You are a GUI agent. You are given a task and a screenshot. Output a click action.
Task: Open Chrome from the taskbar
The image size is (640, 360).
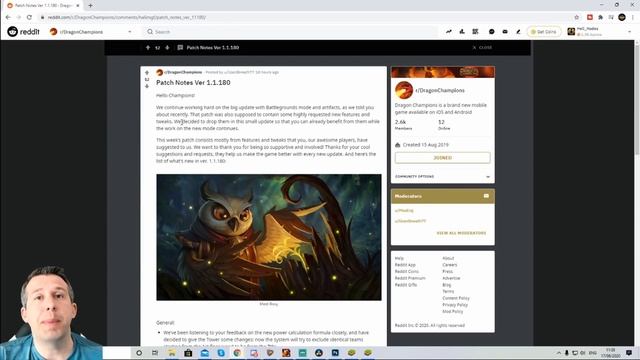(x=237, y=353)
